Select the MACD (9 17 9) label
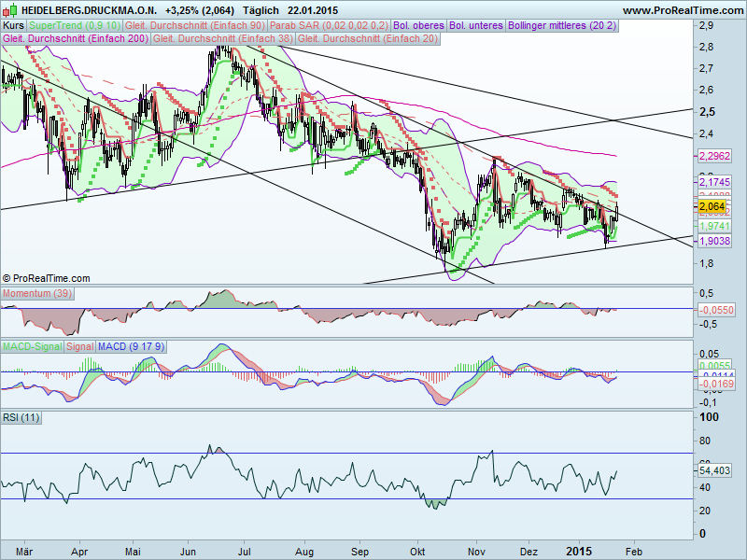The height and width of the screenshot is (560, 747). pyautogui.click(x=131, y=346)
